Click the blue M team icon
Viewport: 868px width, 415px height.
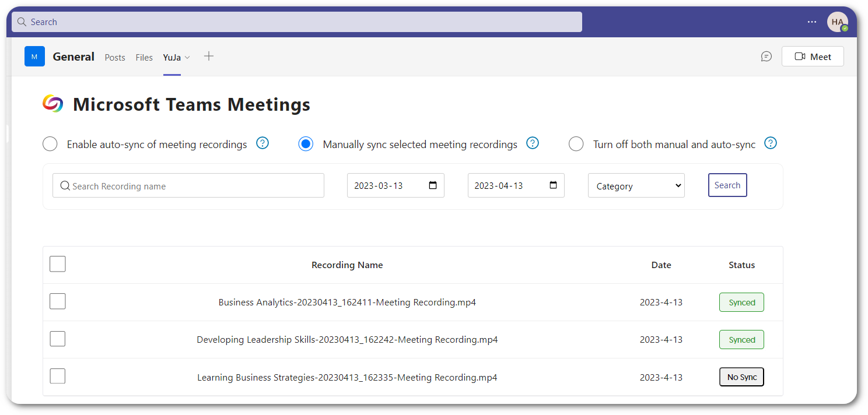tap(34, 57)
